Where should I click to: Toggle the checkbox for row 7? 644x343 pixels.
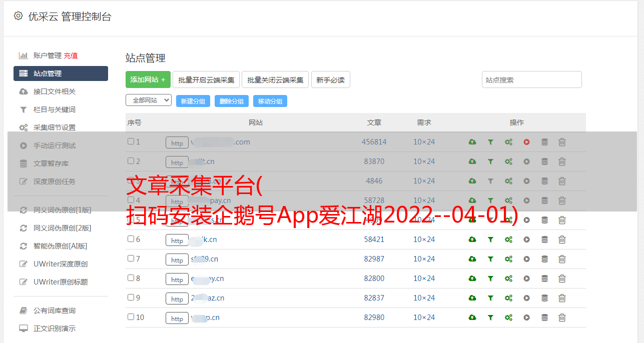(x=131, y=258)
